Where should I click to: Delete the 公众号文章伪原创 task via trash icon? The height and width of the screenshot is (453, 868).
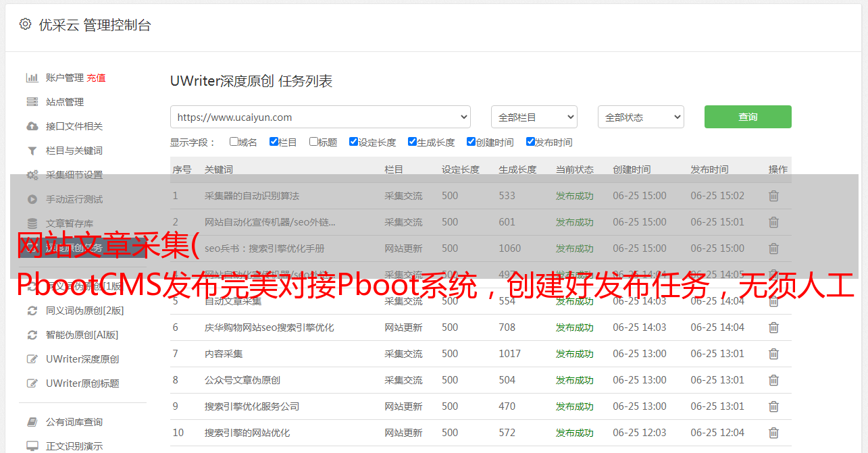click(x=774, y=380)
